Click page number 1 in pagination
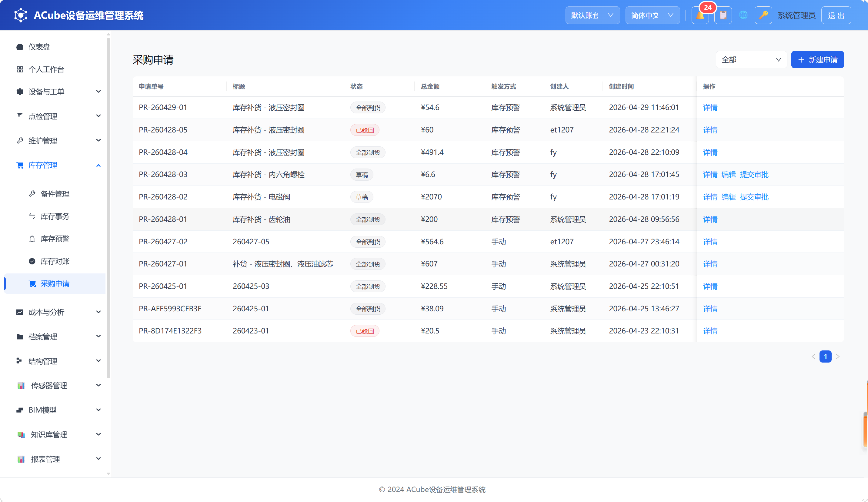 click(x=825, y=356)
